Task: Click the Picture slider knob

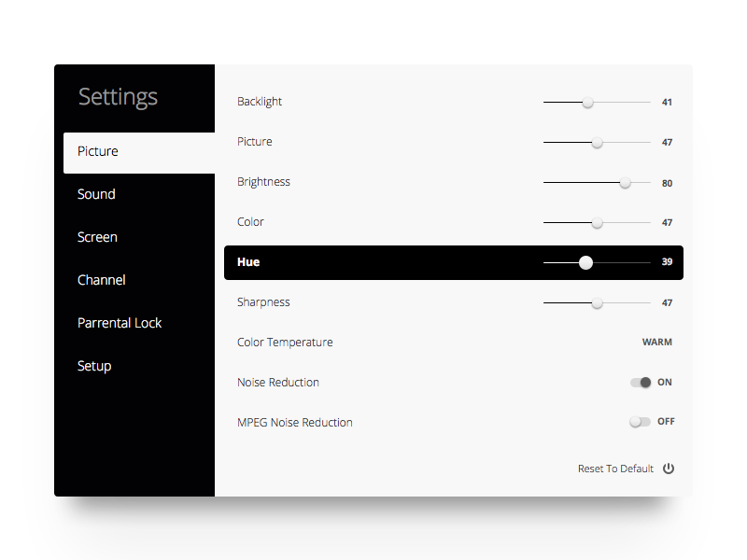Action: click(597, 143)
